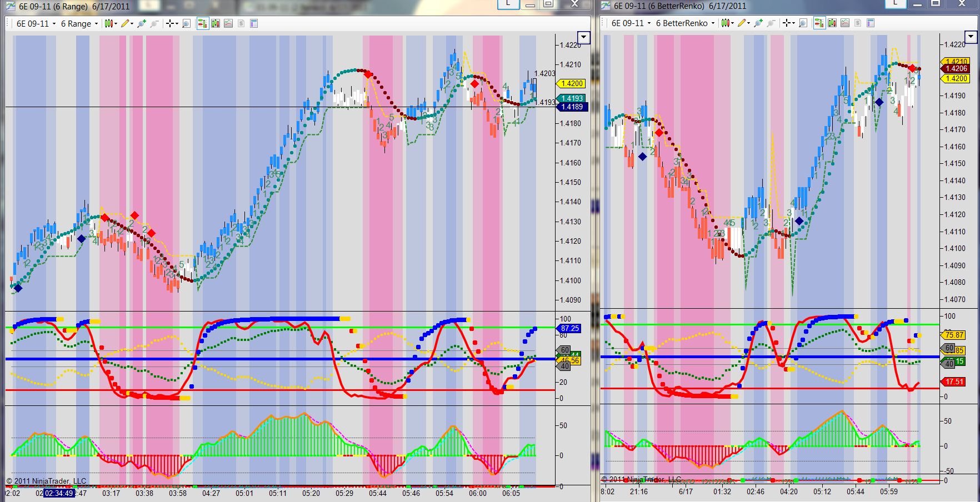Toggle Chart Trader in the Range chart
The height and width of the screenshot is (502, 980).
click(202, 23)
